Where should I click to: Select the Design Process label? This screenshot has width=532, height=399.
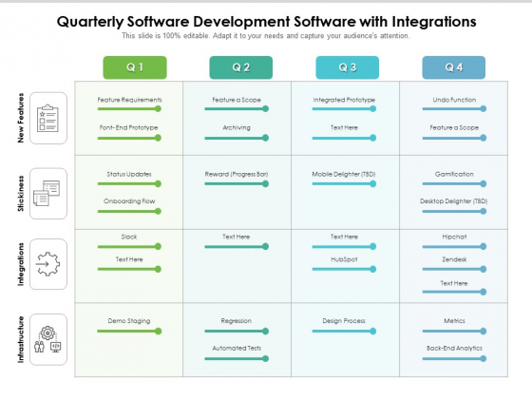click(344, 321)
